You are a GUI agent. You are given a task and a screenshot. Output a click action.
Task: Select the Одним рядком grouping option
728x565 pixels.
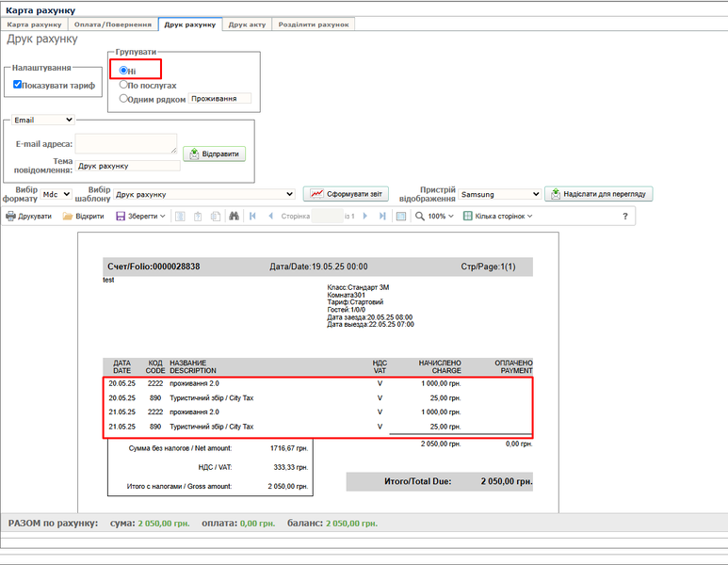[123, 98]
